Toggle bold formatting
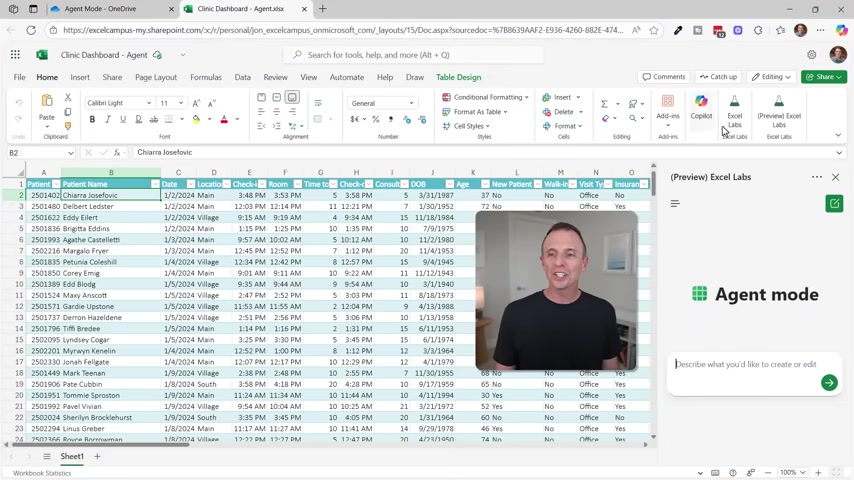Screen dimensions: 854x480 92,119
